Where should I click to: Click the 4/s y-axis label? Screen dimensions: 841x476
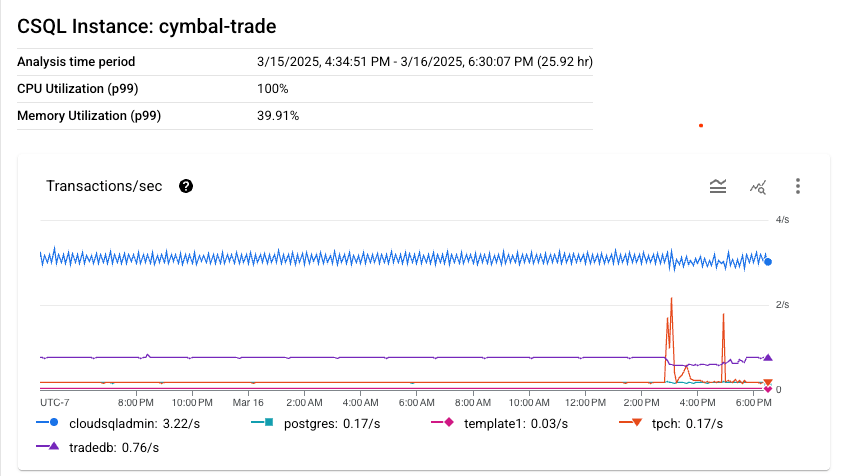point(782,219)
